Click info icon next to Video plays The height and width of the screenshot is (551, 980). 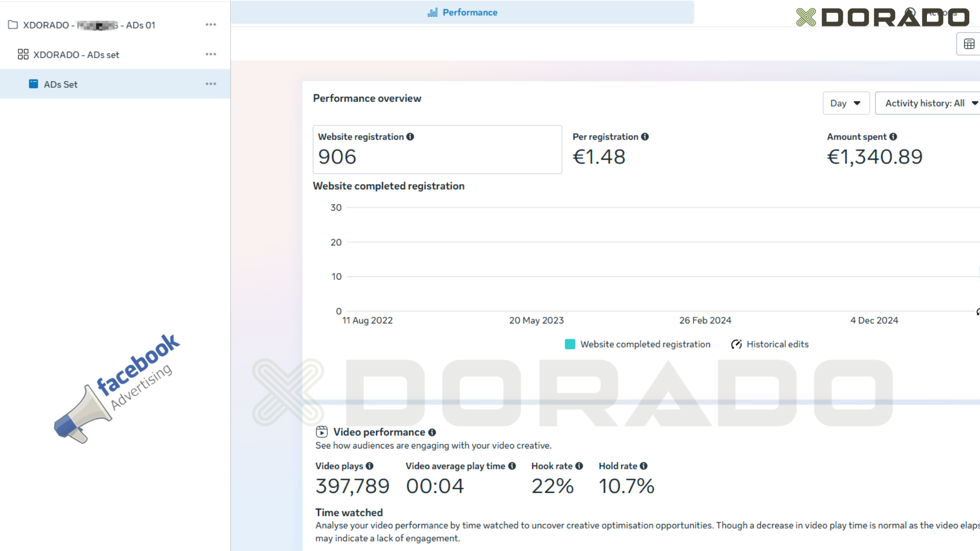[x=370, y=466]
